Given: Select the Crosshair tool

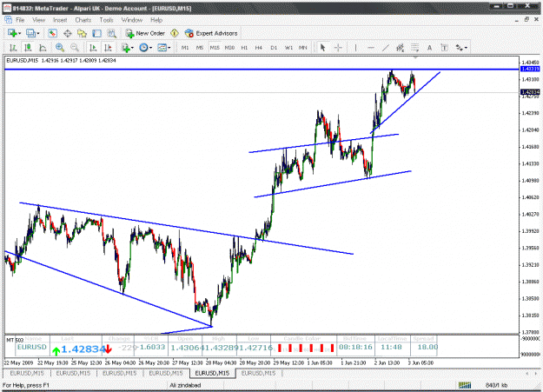Looking at the screenshot, I should (x=338, y=48).
